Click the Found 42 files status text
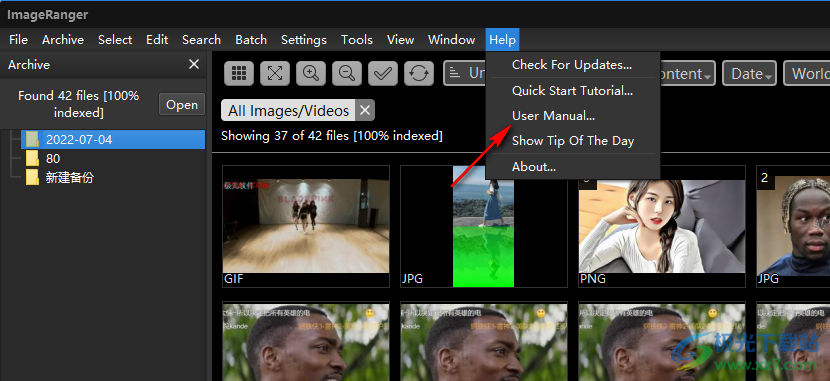The height and width of the screenshot is (381, 830). point(78,104)
